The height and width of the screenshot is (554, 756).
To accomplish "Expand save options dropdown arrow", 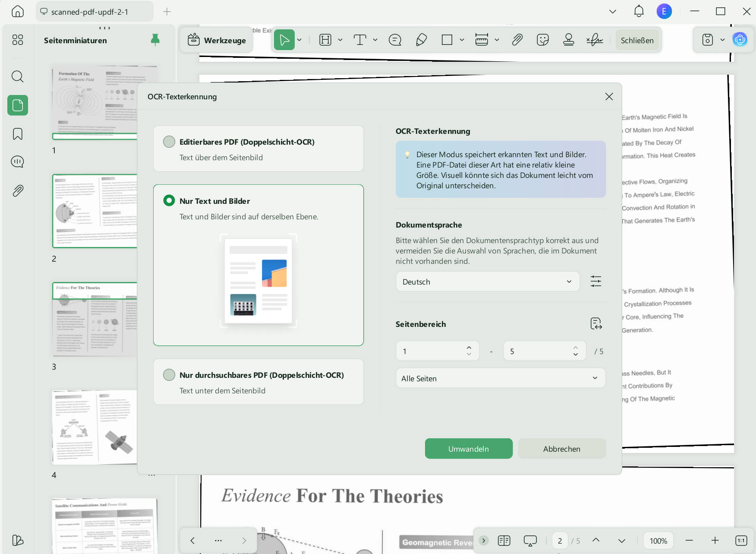I will [722, 40].
